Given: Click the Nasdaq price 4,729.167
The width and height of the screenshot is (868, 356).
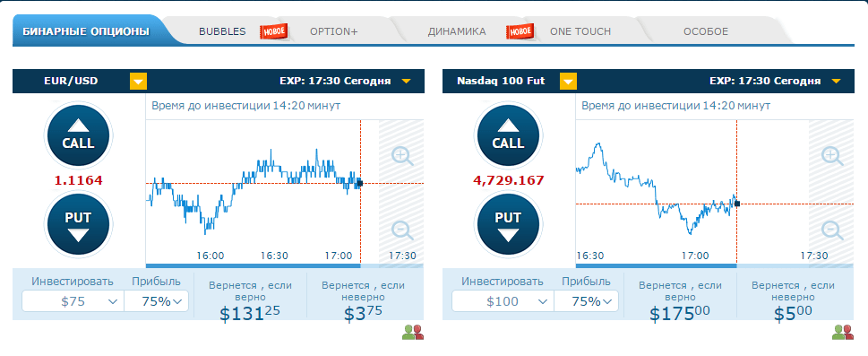Looking at the screenshot, I should tap(508, 180).
